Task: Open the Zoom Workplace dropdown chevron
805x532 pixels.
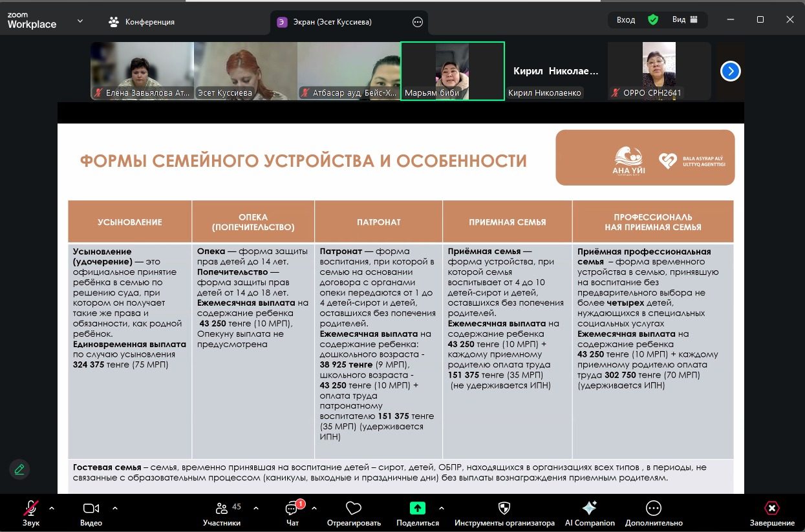Action: point(80,21)
